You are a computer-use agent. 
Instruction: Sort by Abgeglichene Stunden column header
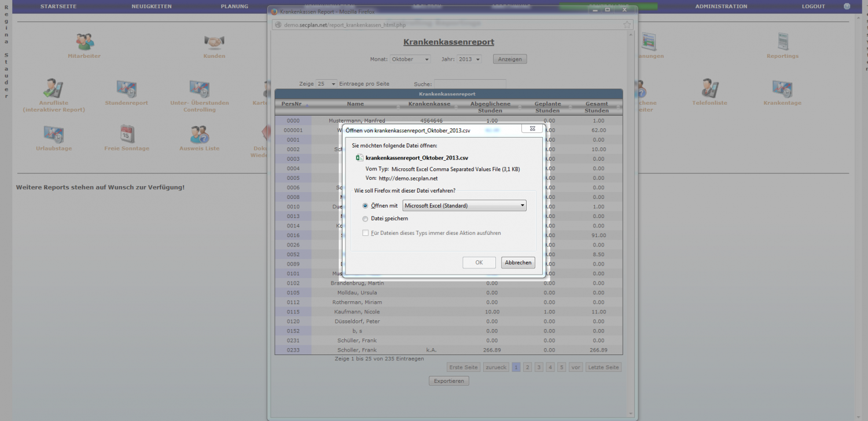pyautogui.click(x=491, y=107)
